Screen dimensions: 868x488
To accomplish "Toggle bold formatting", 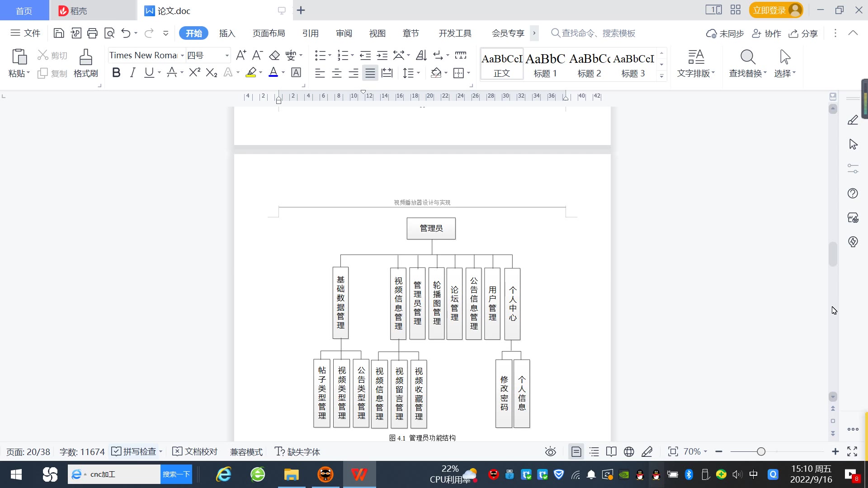I will (x=116, y=73).
